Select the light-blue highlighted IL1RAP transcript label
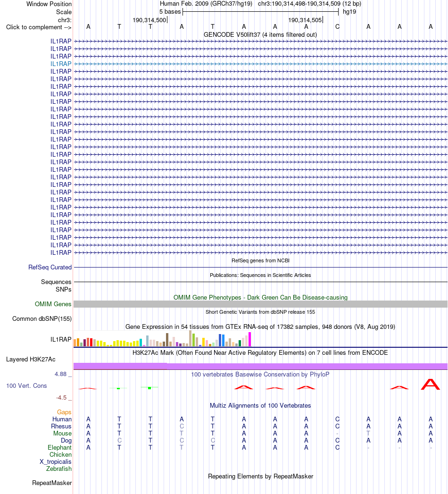Viewport: 448px width, 494px height. tap(61, 64)
